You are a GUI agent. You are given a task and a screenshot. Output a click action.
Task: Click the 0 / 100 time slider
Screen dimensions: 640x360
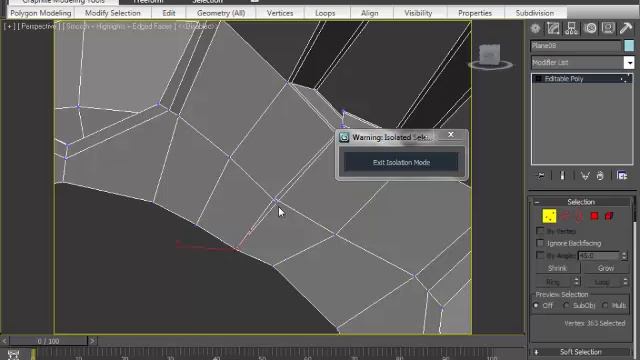point(48,341)
